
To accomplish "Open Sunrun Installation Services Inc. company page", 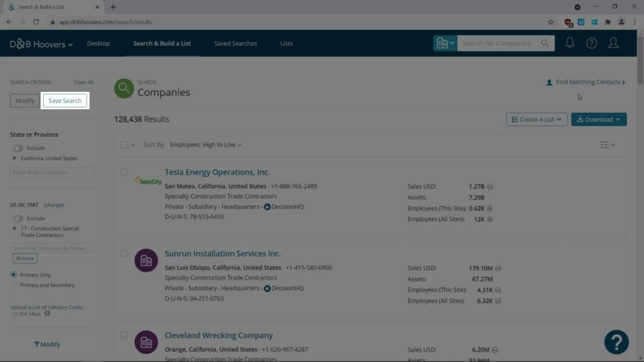I will (x=223, y=253).
